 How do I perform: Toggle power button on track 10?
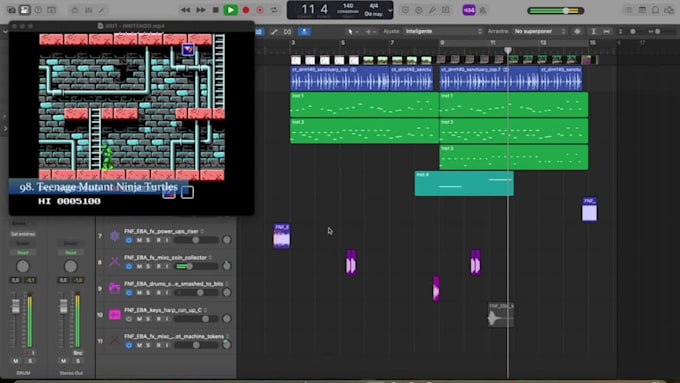coord(129,319)
